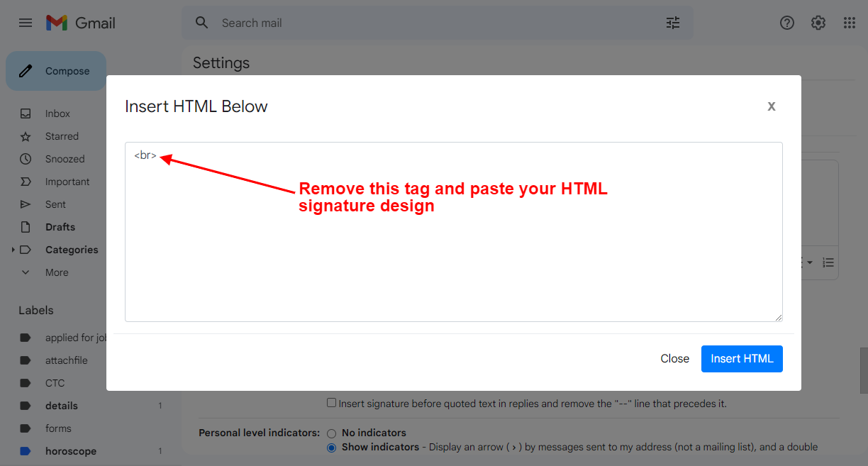Open the main menu hamburger icon
The image size is (868, 466).
(x=26, y=23)
